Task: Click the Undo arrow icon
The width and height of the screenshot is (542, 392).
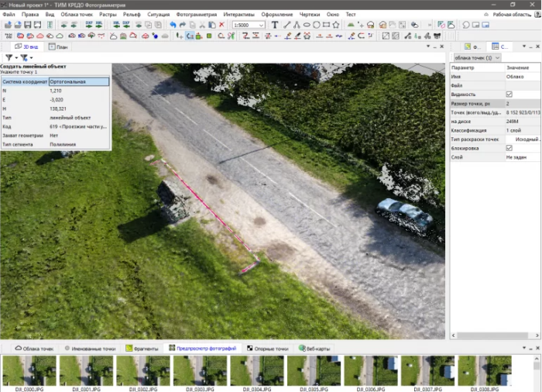Action: [x=173, y=25]
